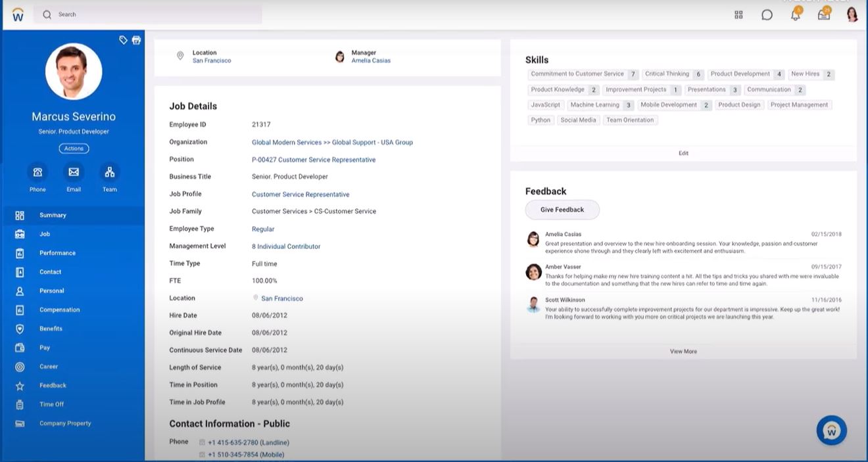Click the Phone icon
Image resolution: width=868 pixels, height=462 pixels.
click(x=37, y=172)
